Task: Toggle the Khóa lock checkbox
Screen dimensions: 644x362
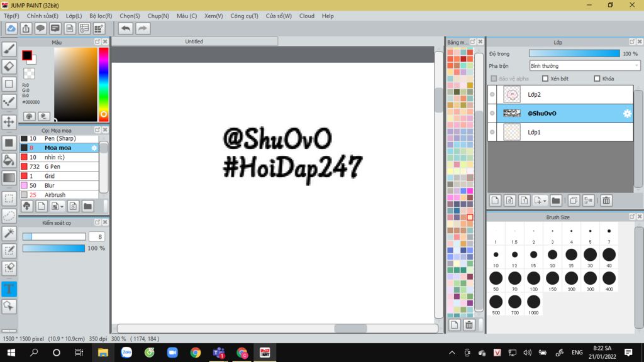Action: coord(597,79)
